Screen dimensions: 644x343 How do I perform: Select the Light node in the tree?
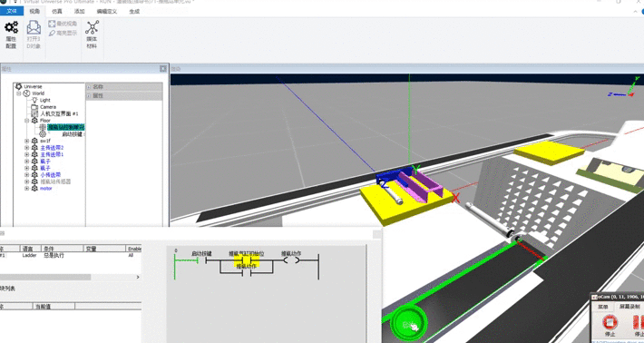click(x=44, y=100)
